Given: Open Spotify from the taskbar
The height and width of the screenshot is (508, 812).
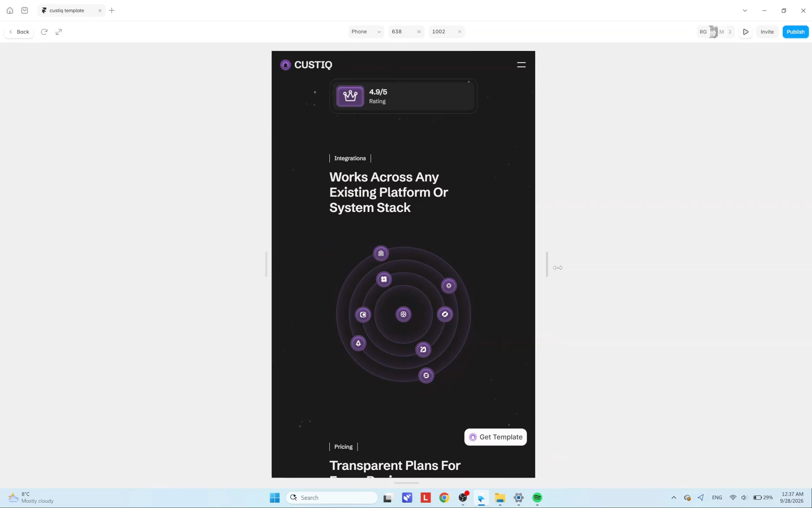Looking at the screenshot, I should point(537,498).
